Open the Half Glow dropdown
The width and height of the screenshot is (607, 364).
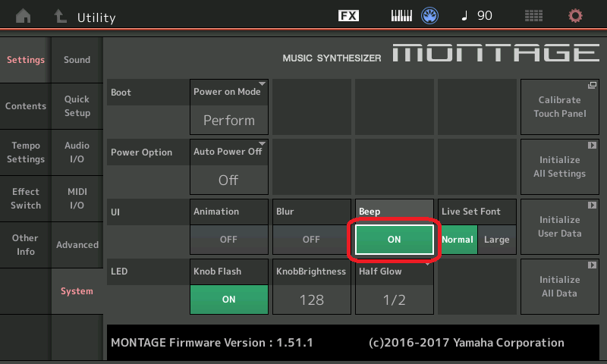[x=394, y=286]
